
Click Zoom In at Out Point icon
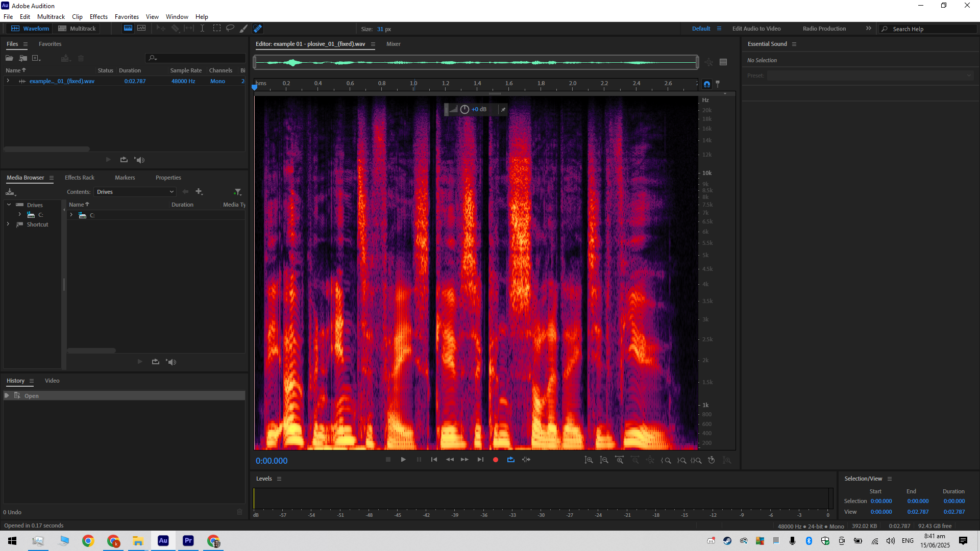click(x=681, y=460)
